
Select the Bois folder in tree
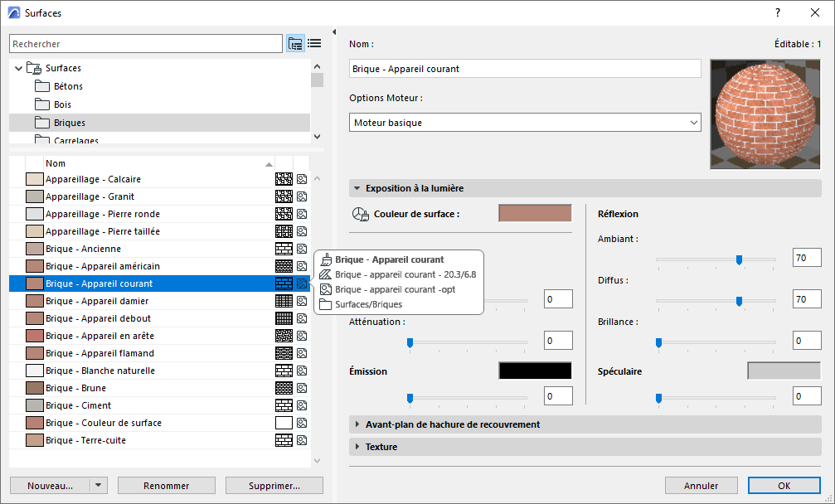click(63, 104)
